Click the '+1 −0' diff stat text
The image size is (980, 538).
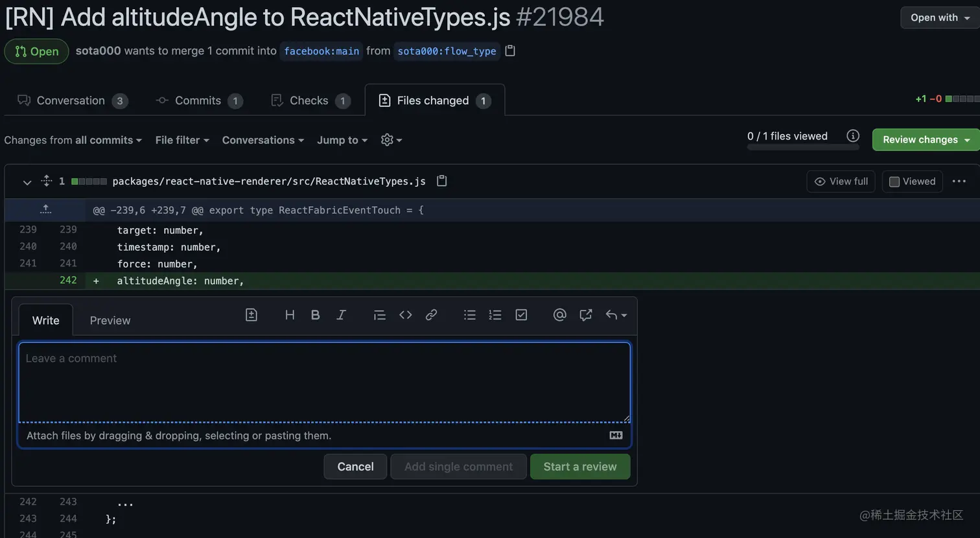(x=928, y=99)
